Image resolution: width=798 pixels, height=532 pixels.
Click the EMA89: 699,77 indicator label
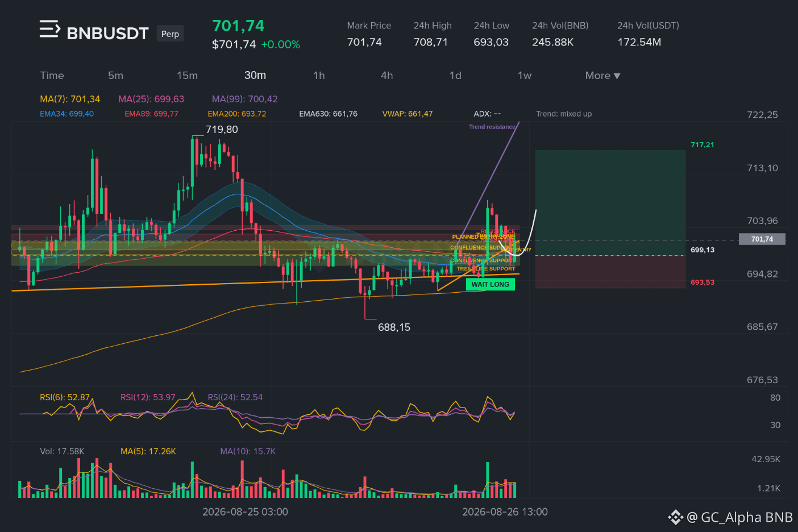coord(151,114)
